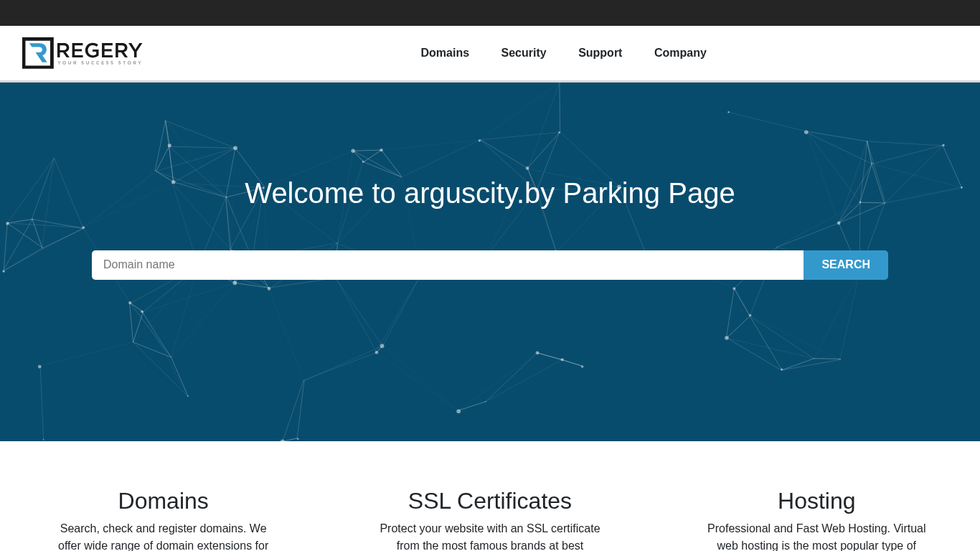
Task: Click text 'Professional and Fast Web Hosting. Virtual'
Action: 816,529
